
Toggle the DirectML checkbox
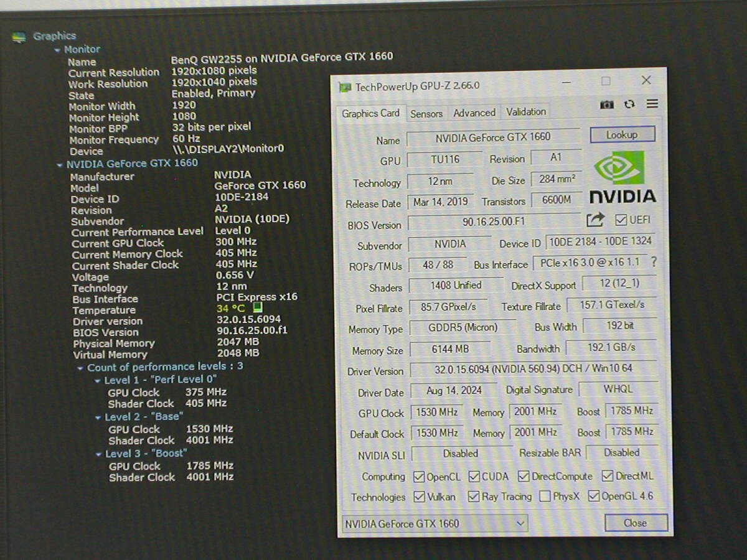tap(608, 476)
